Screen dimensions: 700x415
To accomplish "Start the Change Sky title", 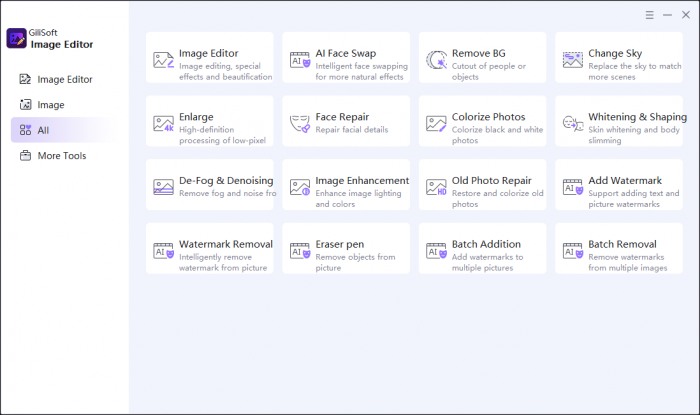I will click(615, 54).
